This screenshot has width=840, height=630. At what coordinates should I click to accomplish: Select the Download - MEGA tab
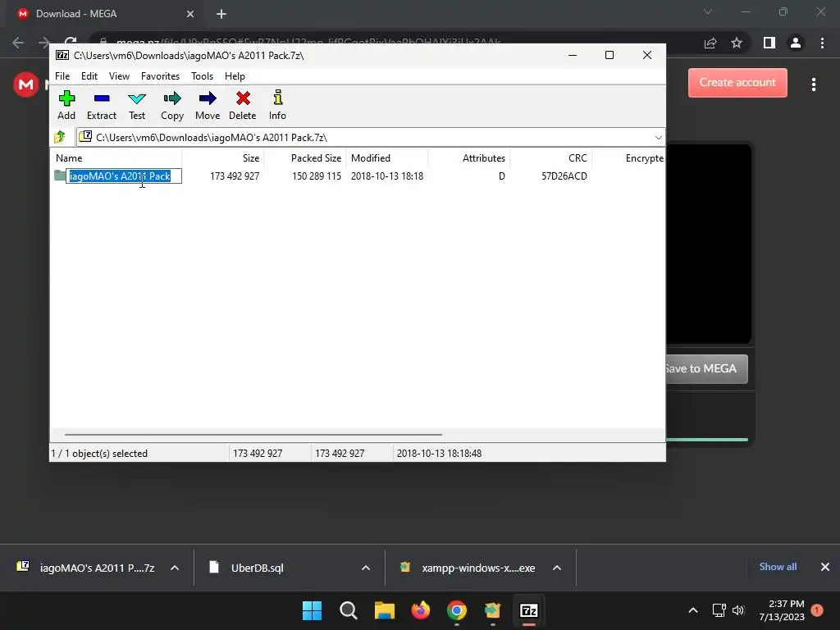click(x=104, y=14)
